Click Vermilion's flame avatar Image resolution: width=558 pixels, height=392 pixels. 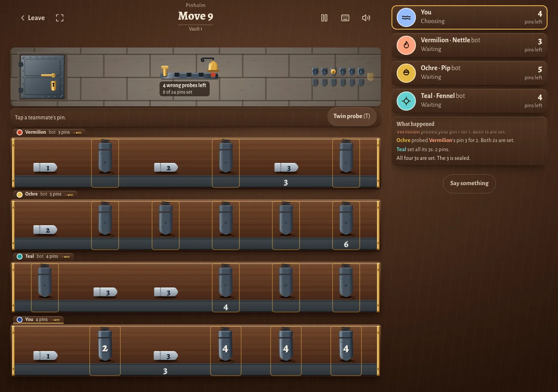406,45
